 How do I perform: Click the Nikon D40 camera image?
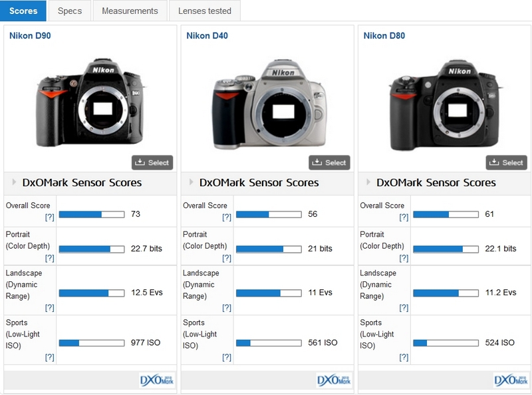point(269,104)
